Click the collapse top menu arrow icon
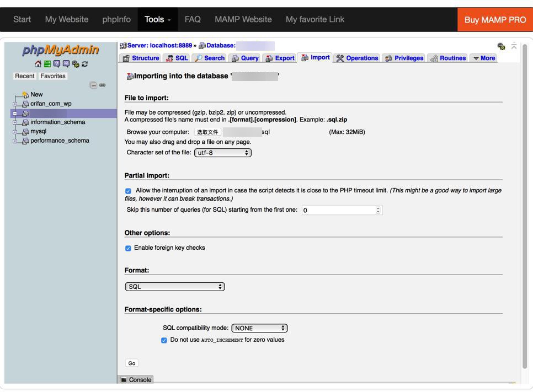Screen dimensions: 533x392 point(514,46)
